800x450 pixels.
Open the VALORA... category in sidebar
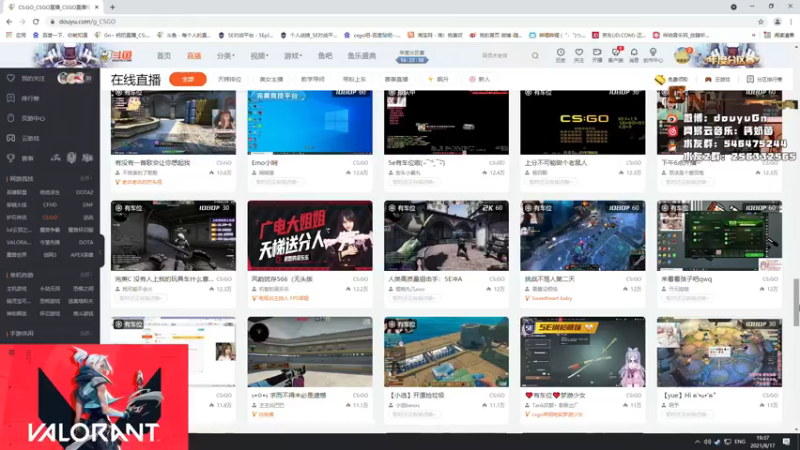point(19,242)
